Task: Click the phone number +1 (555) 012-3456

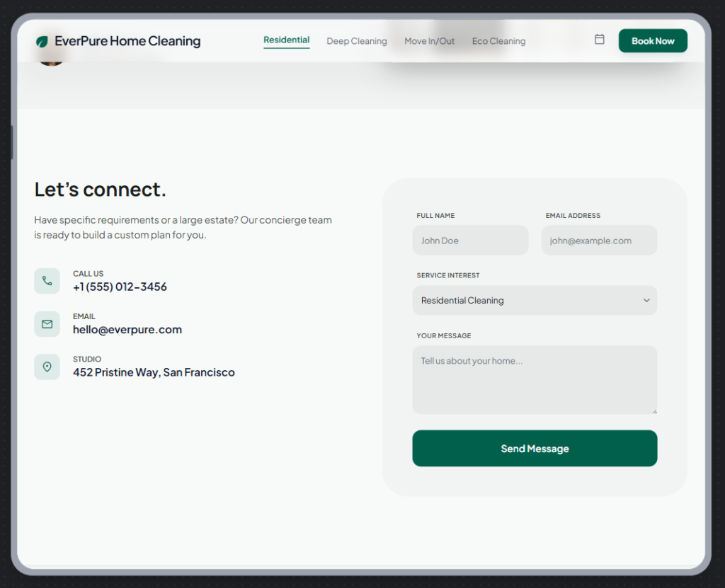Action: [x=120, y=287]
